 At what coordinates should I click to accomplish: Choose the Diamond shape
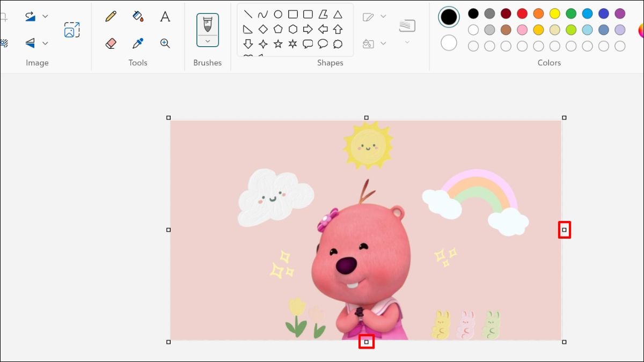[x=263, y=29]
